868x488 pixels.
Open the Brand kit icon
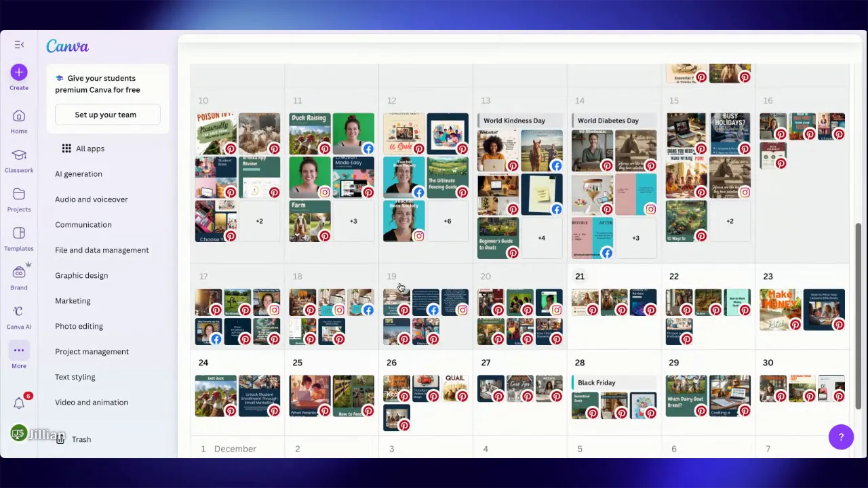18,272
